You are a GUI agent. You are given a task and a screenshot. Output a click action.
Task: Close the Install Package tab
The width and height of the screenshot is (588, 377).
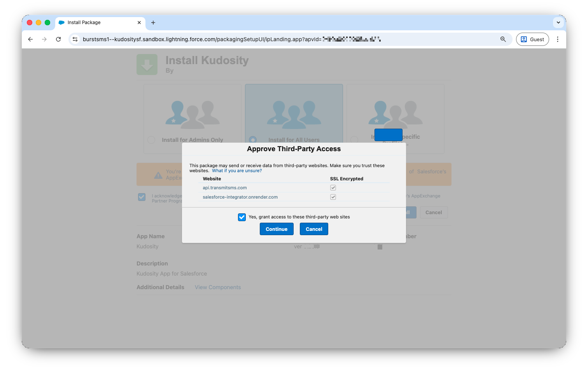tap(139, 23)
